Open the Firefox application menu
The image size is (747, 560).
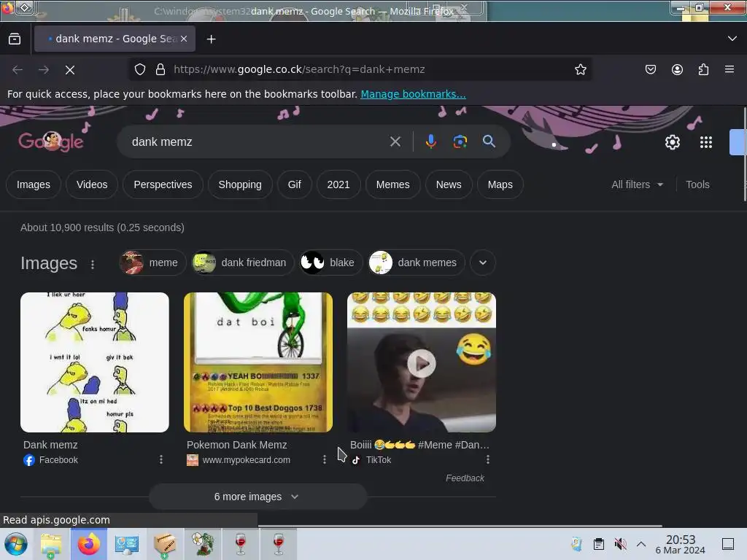(x=729, y=69)
